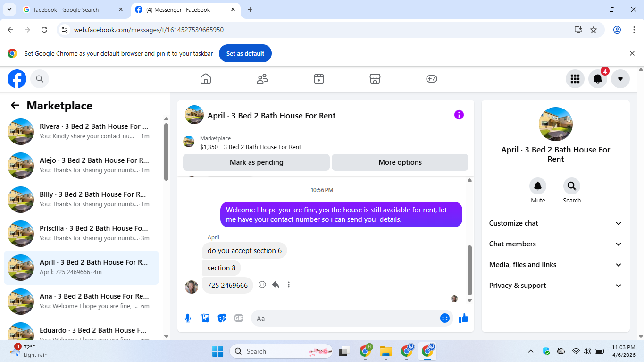The image size is (644, 362).
Task: Open the account dropdown arrow
Action: 620,79
